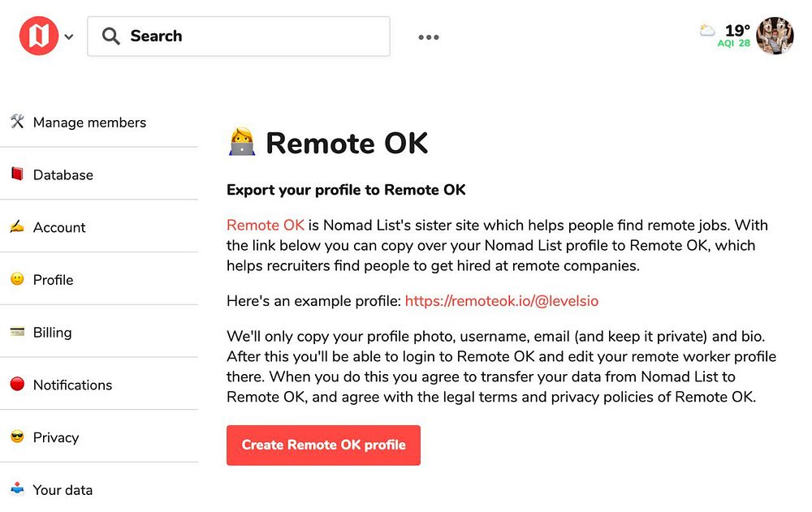
Task: Open Manage members in the sidebar
Action: (x=89, y=123)
